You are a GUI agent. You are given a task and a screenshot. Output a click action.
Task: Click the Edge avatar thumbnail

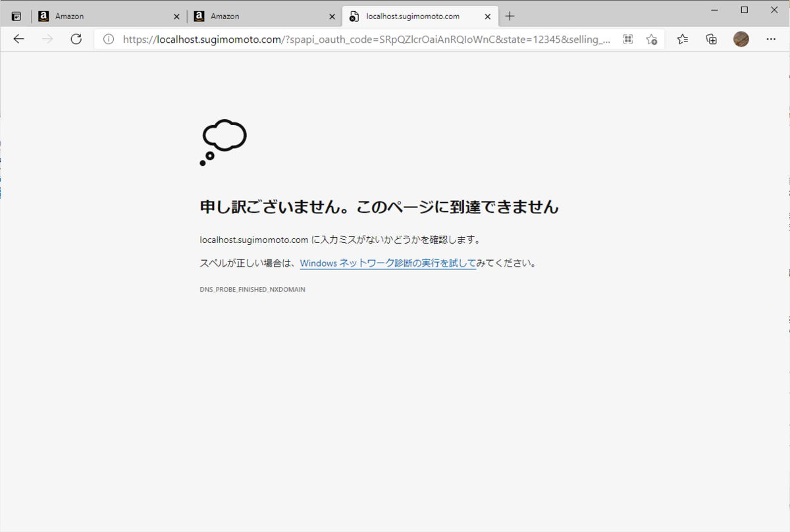pos(741,39)
